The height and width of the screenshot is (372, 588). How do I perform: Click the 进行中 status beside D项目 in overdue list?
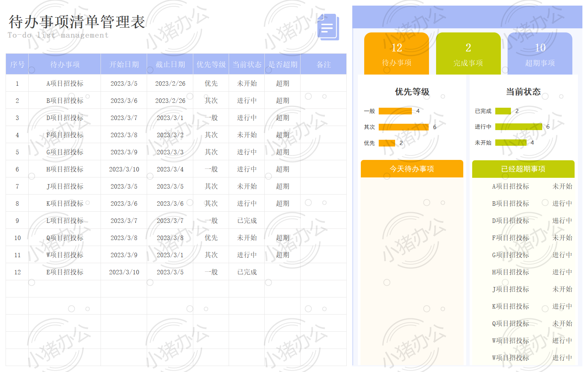click(562, 221)
